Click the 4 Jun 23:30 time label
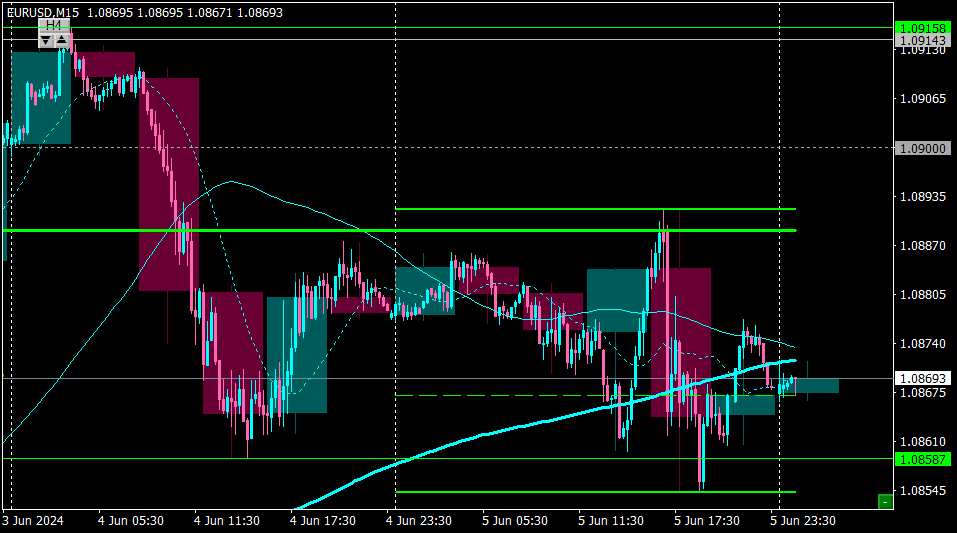957x533 pixels. (419, 521)
